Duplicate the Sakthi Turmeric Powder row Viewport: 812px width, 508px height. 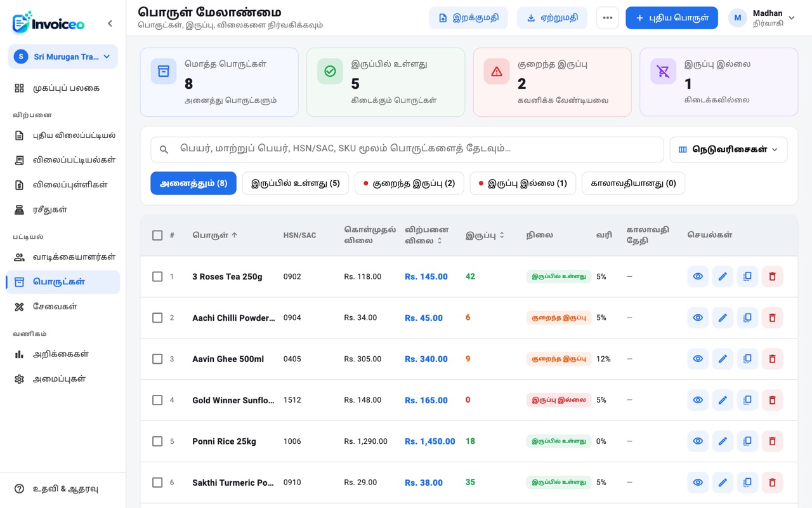tap(747, 483)
